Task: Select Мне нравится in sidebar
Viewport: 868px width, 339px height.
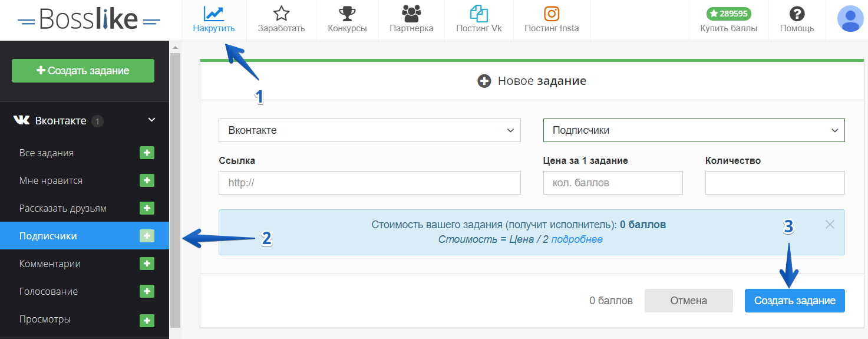Action: tap(51, 180)
